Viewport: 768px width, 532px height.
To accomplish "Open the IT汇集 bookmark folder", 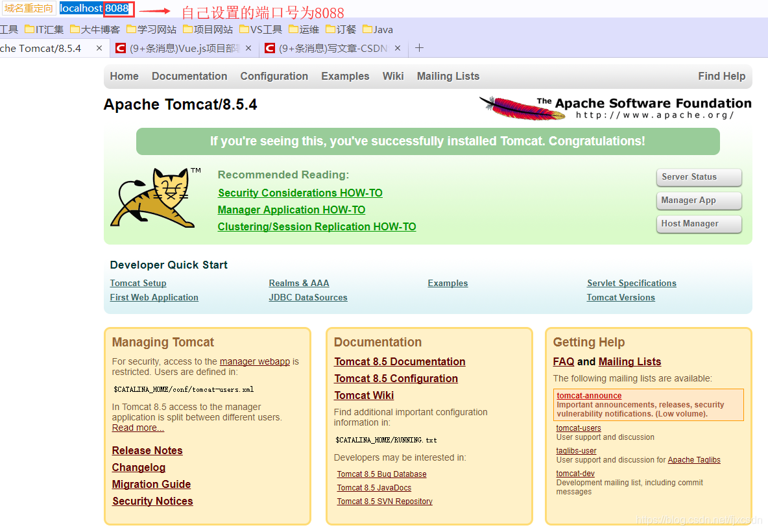I will click(x=44, y=29).
